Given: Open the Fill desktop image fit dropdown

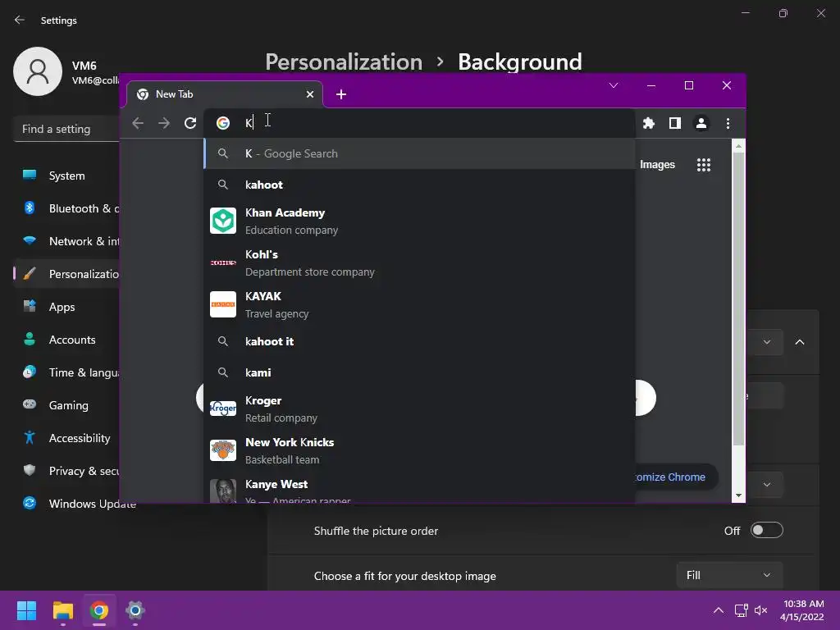Looking at the screenshot, I should click(729, 575).
